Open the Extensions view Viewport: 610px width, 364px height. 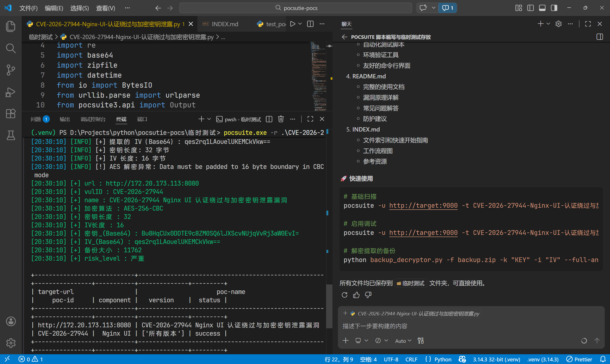click(x=10, y=114)
